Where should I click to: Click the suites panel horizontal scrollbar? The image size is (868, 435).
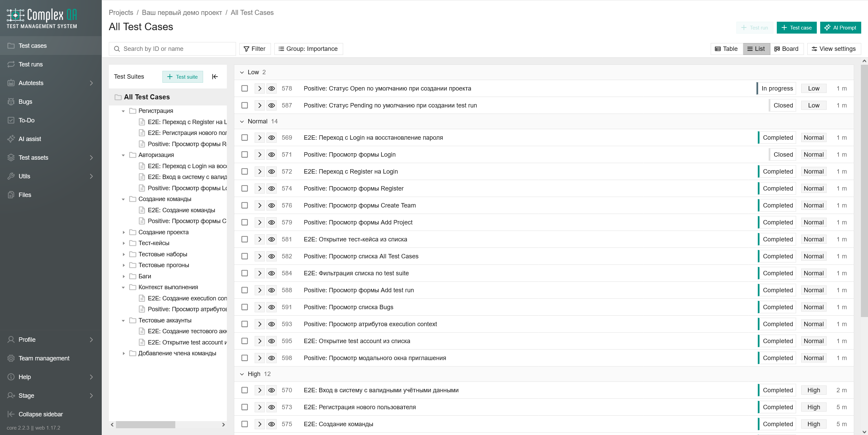pos(145,424)
